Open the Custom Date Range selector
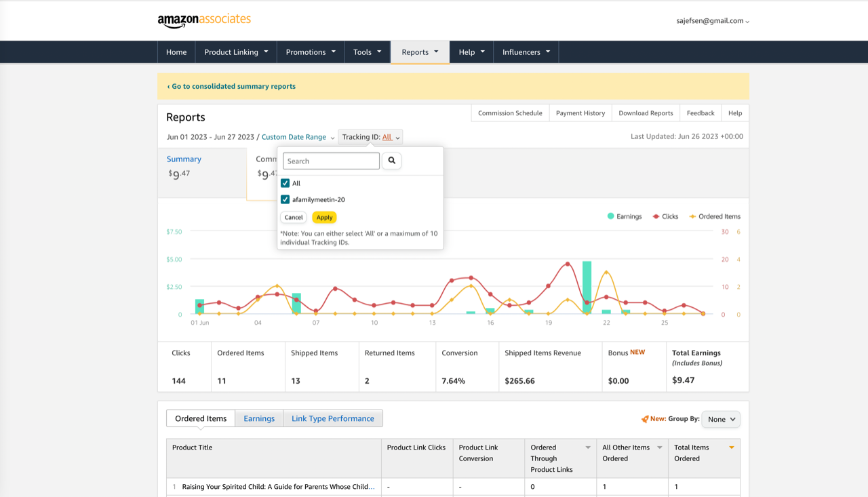This screenshot has height=497, width=868. (x=298, y=137)
